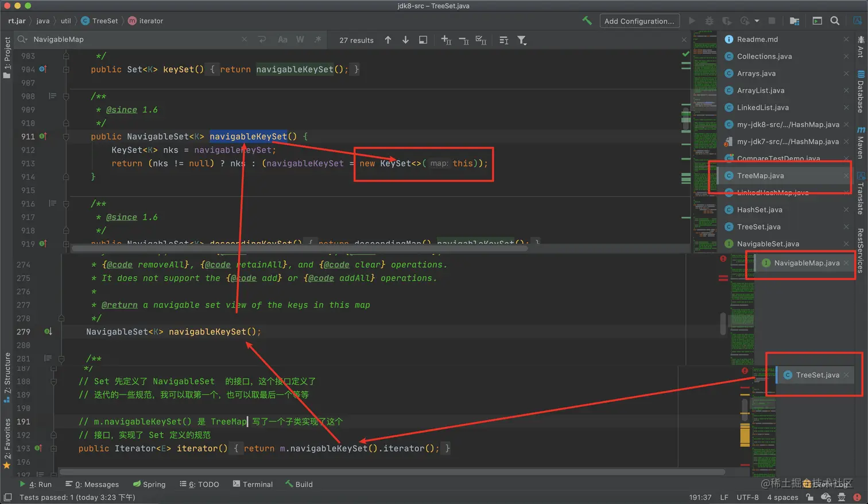This screenshot has height=504, width=868.
Task: Collapse fold marker at line 281
Action: point(61,358)
